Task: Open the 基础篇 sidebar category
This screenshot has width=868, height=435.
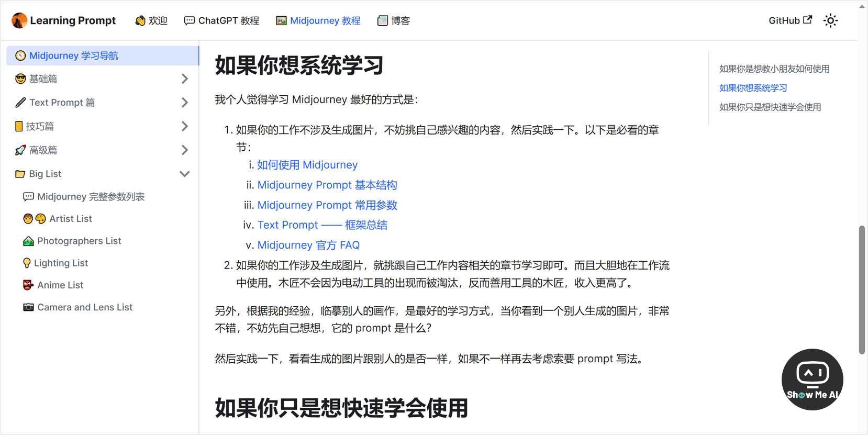Action: tap(43, 79)
